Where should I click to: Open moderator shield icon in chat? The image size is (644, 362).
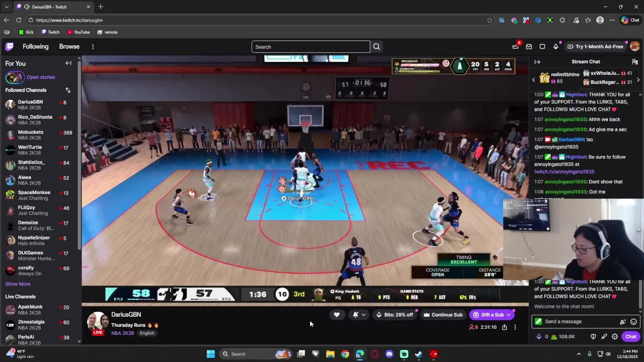pos(593,337)
